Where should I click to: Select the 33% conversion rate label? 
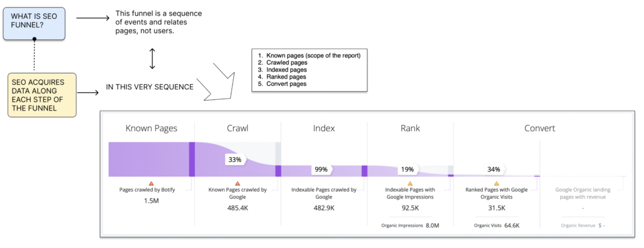235,160
